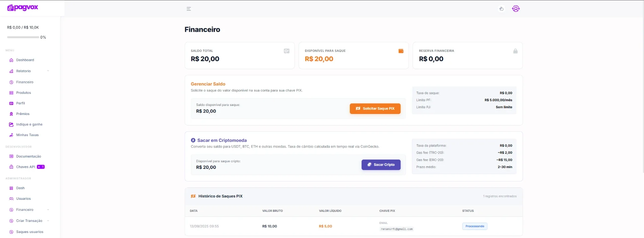Viewport: 644px width, 238px height.
Task: Click the Bitcoin icon beside Sacar em Criptomoeda
Action: 193,140
